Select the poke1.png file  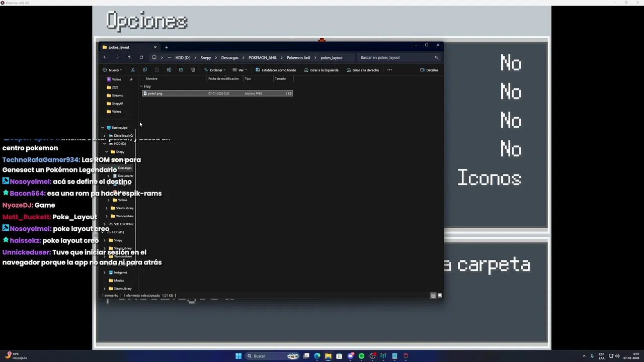217,94
